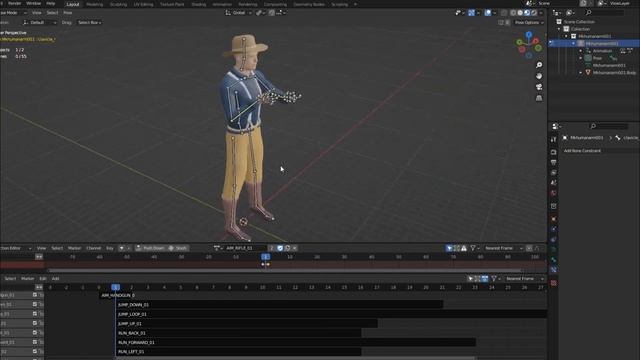Viewport: 640px width, 360px height.
Task: Toggle mute checkbox on JUMP_DOWN track
Action: click(35, 304)
